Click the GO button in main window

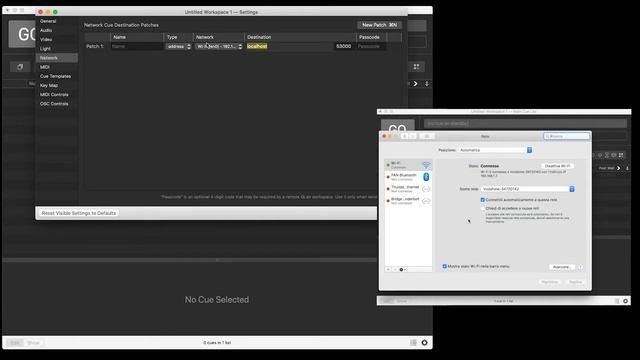pyautogui.click(x=22, y=35)
